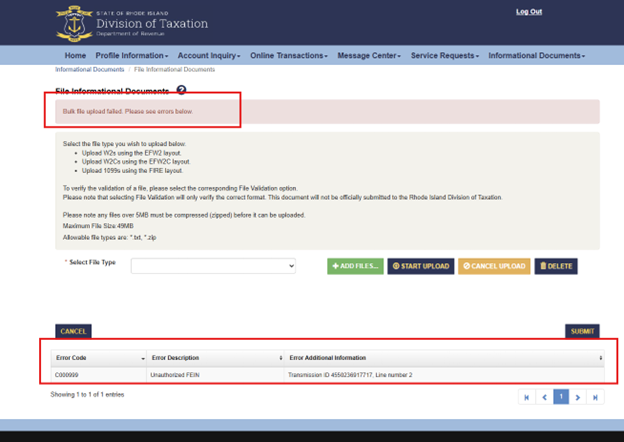Open the help question mark icon
This screenshot has width=624, height=442.
coord(181,90)
